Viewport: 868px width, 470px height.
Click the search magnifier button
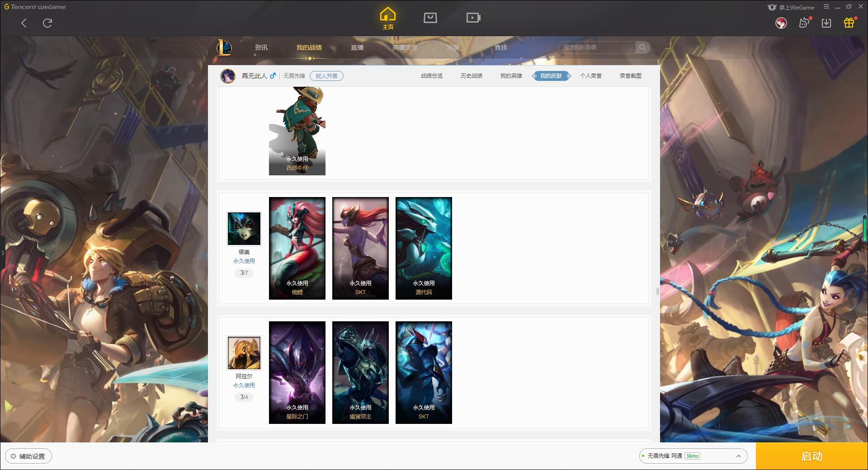click(642, 47)
